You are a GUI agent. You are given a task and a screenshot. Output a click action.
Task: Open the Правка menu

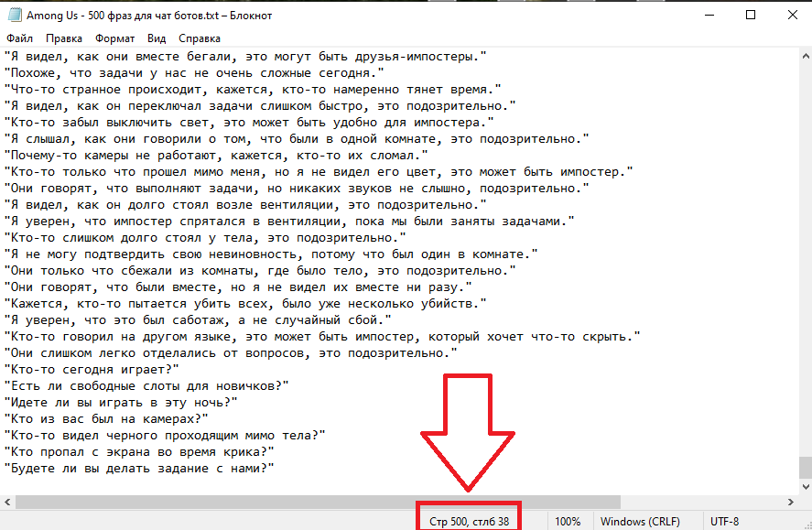tap(64, 38)
